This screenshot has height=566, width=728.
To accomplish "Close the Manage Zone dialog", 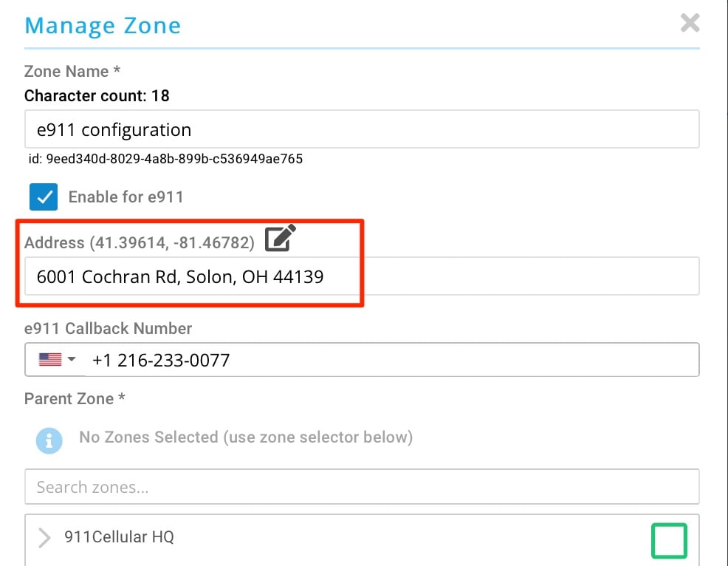I will [690, 23].
